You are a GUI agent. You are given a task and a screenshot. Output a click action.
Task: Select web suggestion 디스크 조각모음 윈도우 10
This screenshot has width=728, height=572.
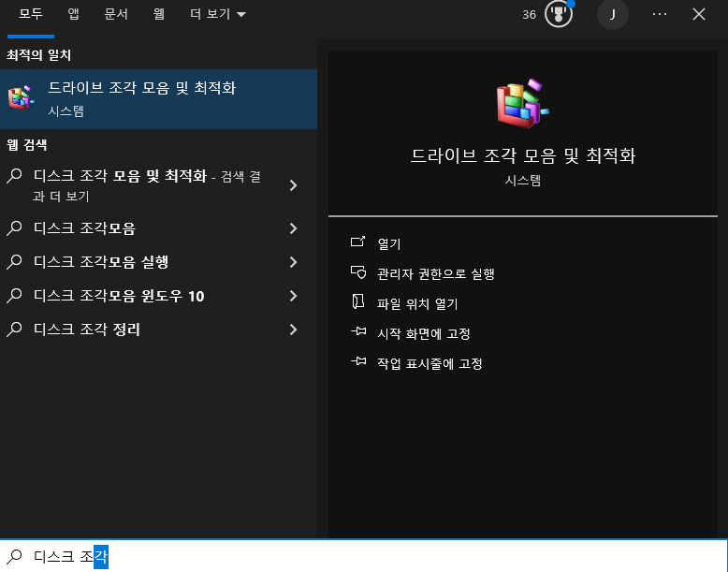pos(158,296)
